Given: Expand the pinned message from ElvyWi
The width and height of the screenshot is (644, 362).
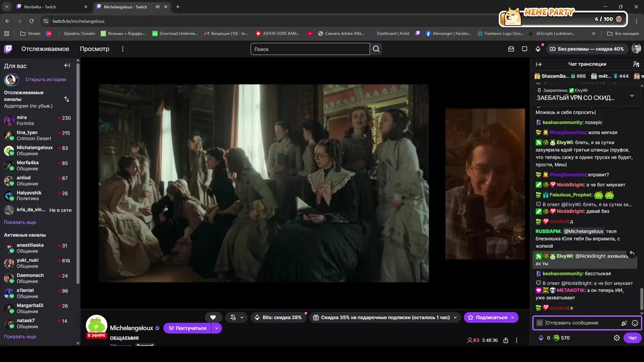Looking at the screenshot, I should pyautogui.click(x=632, y=95).
